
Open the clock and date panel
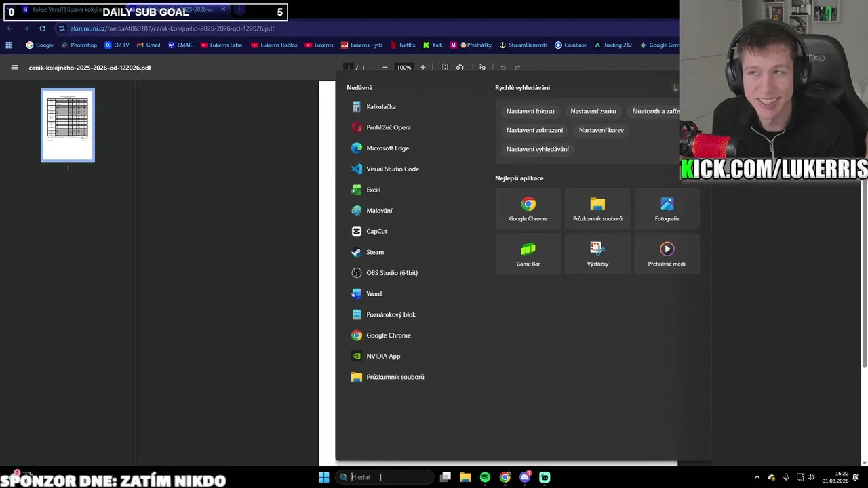click(x=835, y=477)
